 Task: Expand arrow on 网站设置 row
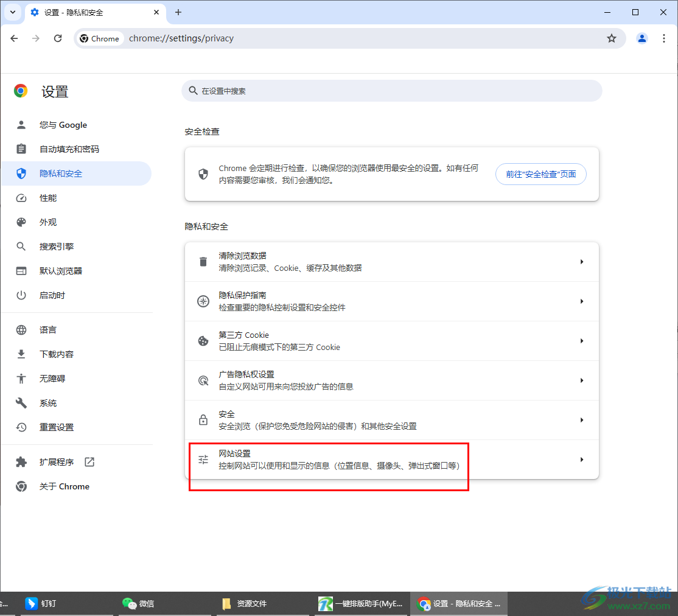pyautogui.click(x=582, y=460)
